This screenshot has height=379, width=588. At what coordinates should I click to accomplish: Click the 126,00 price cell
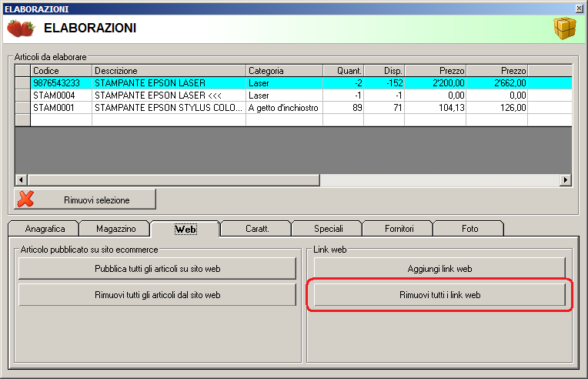pyautogui.click(x=497, y=108)
